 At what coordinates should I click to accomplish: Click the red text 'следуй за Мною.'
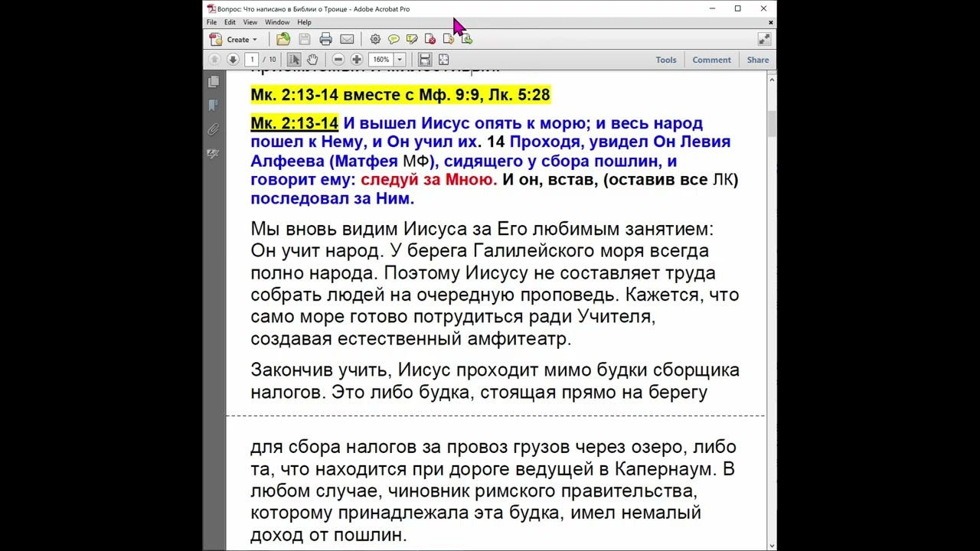429,180
